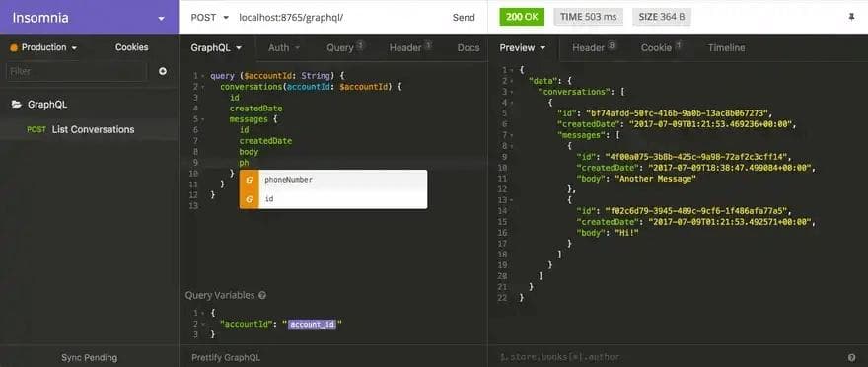Open the Insomnia app dropdown arrow
The width and height of the screenshot is (868, 367).
[161, 19]
